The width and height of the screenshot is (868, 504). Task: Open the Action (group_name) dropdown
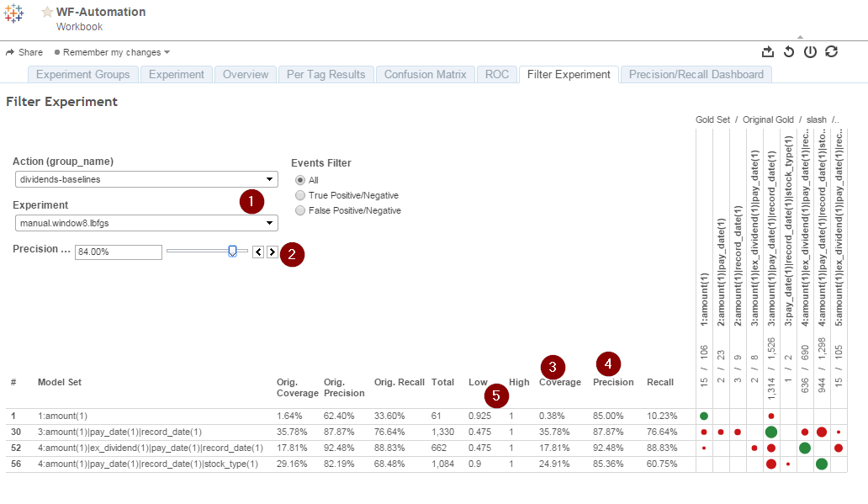coord(146,179)
